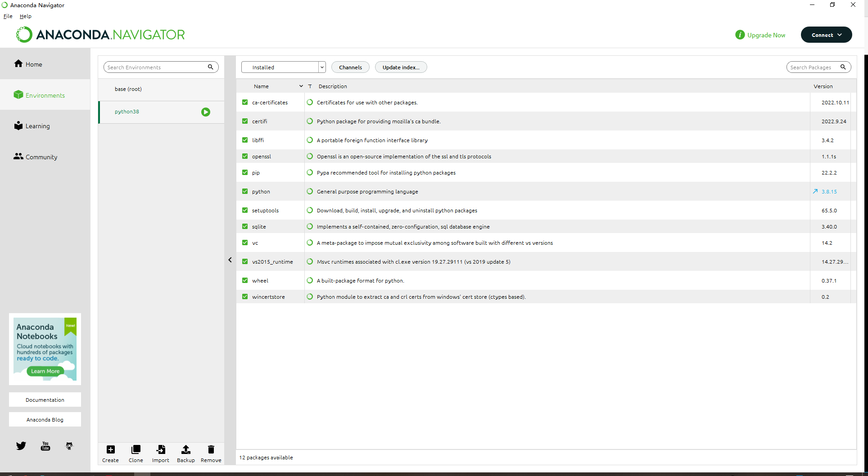Select the sqlite package name
The width and height of the screenshot is (868, 476).
pos(259,226)
